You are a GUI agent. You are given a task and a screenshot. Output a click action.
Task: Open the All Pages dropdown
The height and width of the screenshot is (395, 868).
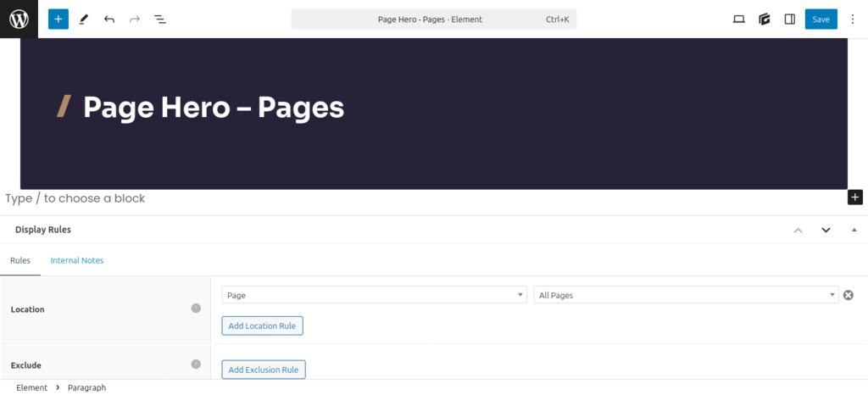(x=687, y=295)
